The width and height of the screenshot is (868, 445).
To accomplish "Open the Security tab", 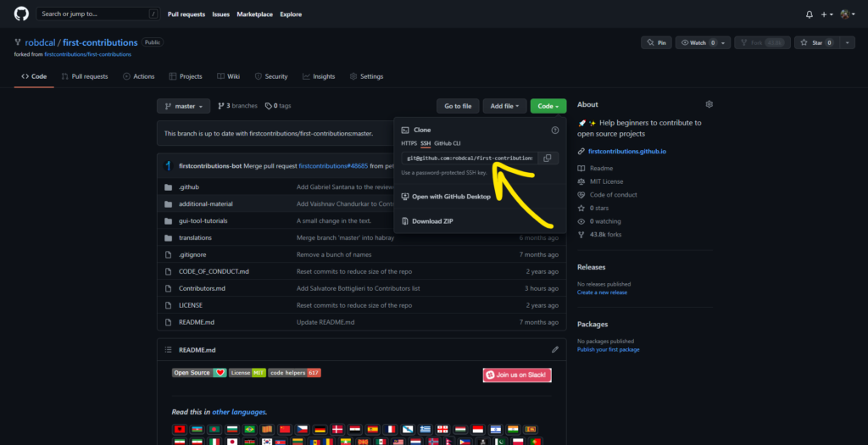I will pos(270,76).
